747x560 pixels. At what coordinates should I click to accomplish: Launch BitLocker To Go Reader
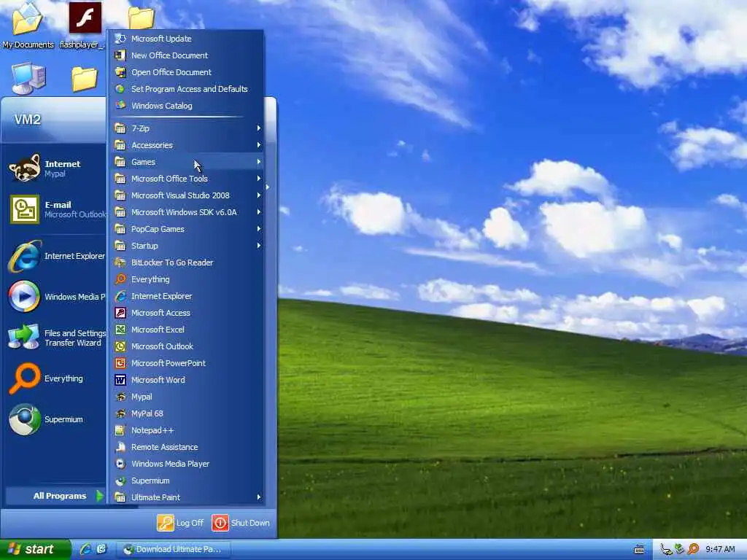187,262
